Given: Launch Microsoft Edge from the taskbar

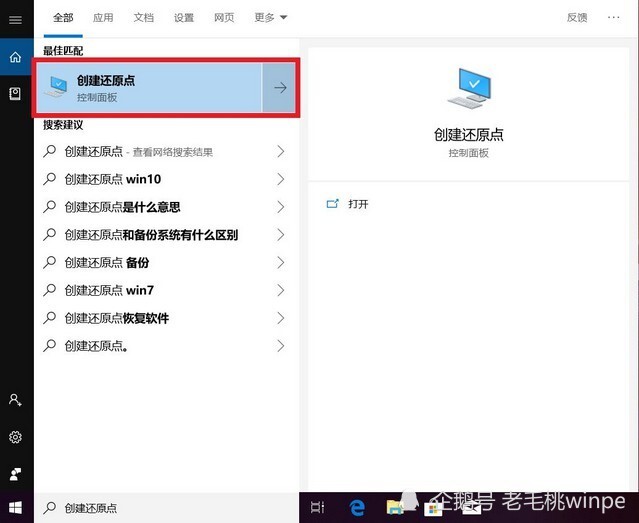Looking at the screenshot, I should pos(357,508).
